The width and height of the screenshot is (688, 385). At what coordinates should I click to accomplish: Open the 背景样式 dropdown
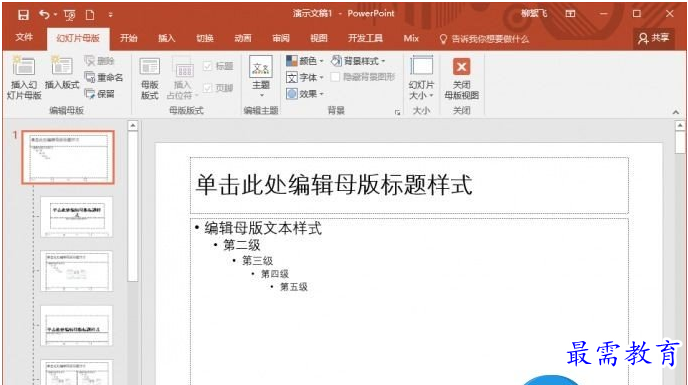358,61
